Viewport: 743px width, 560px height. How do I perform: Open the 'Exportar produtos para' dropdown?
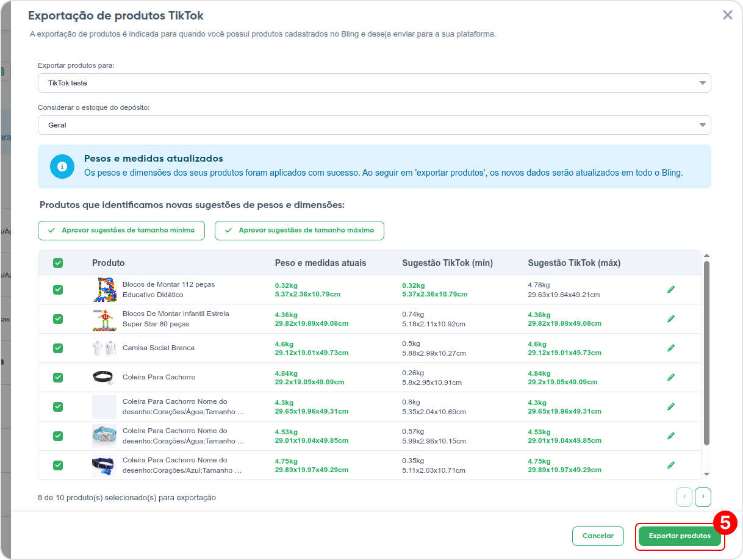374,83
